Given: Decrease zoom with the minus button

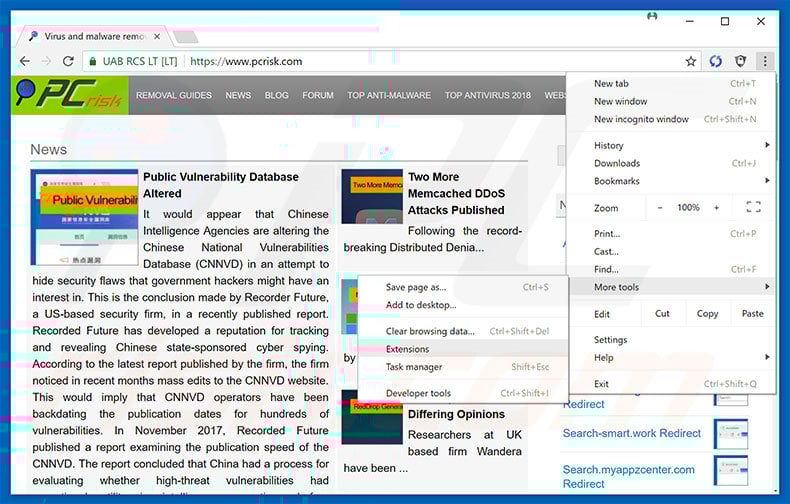Looking at the screenshot, I should (660, 208).
